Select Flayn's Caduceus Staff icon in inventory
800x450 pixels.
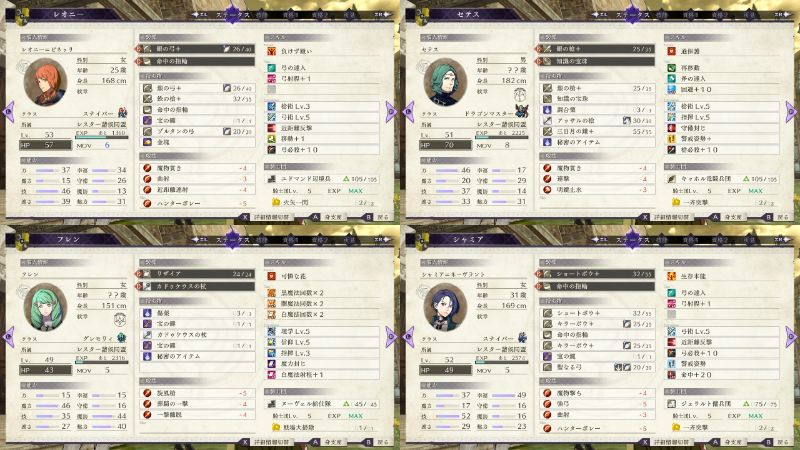click(147, 335)
